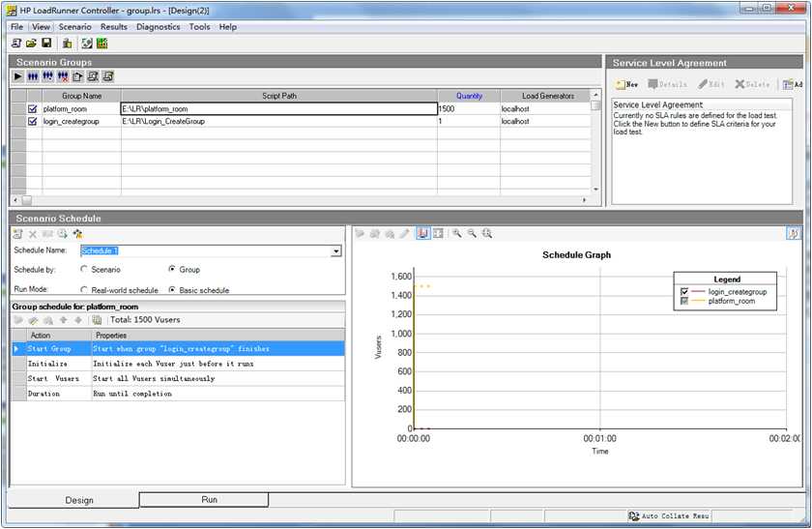Select the Start Vusers action row

(x=178, y=379)
